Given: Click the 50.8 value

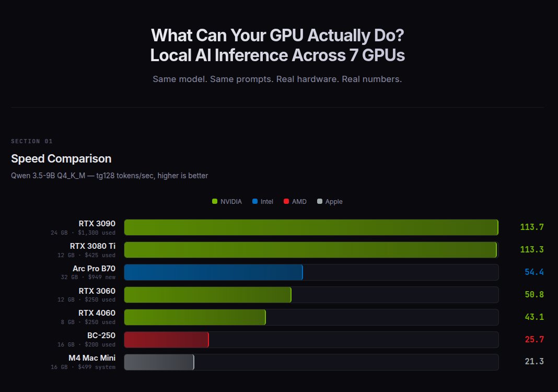Looking at the screenshot, I should (x=534, y=294).
